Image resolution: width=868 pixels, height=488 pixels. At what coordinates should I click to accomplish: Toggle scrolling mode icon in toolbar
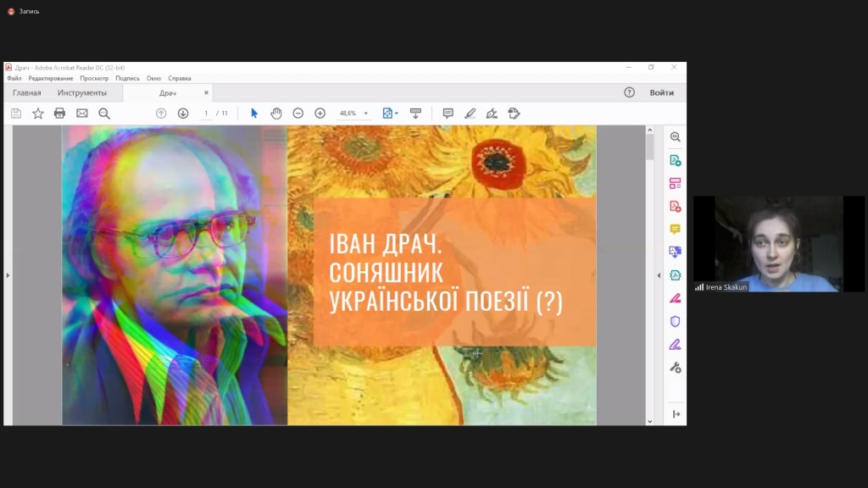(415, 114)
